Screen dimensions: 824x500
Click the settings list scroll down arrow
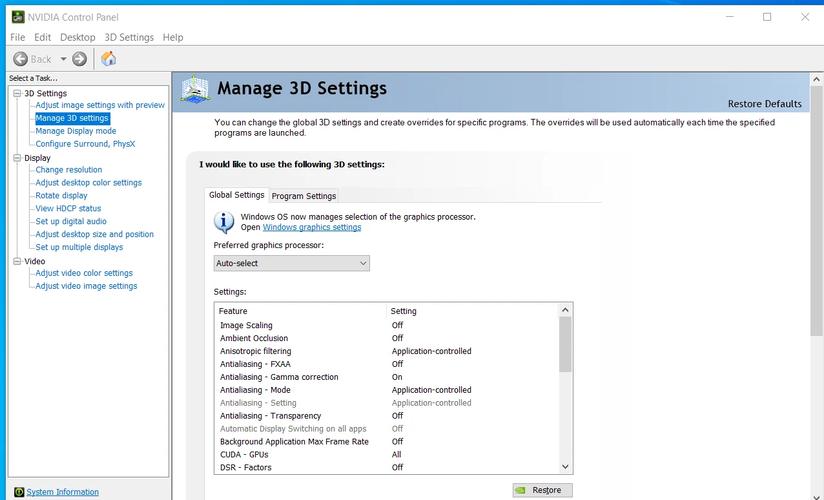point(565,467)
